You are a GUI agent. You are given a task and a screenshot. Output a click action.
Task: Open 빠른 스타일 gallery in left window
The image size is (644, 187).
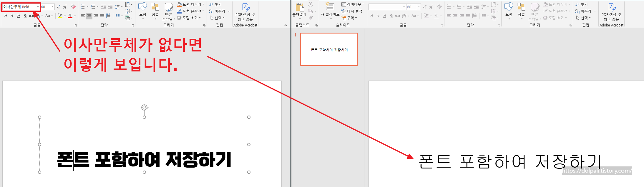click(169, 12)
